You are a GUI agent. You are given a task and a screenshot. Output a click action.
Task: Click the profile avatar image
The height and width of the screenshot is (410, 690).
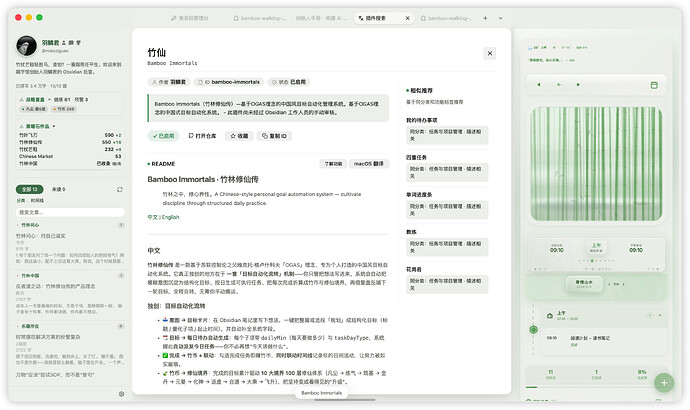26,46
